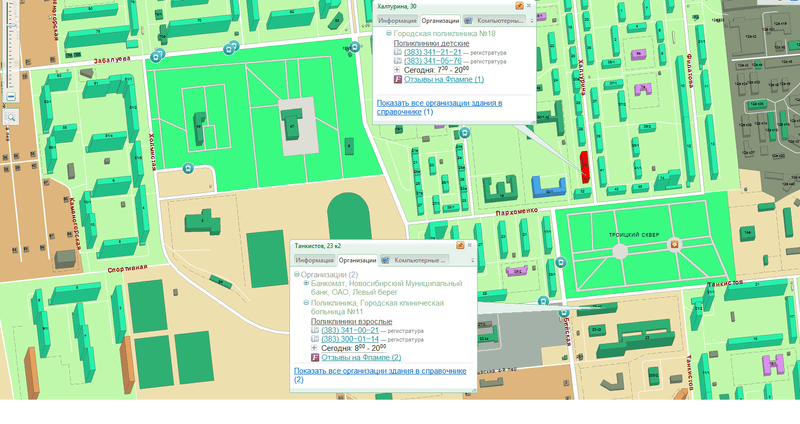Click phone number (383) 341-05-76

[432, 61]
